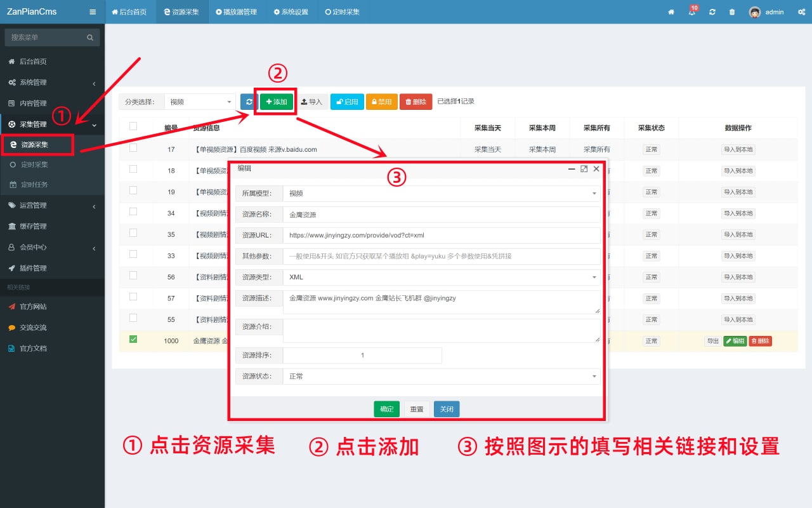This screenshot has height=508, width=812.
Task: Open the 分类选择 dropdown showing 视频
Action: [x=200, y=102]
